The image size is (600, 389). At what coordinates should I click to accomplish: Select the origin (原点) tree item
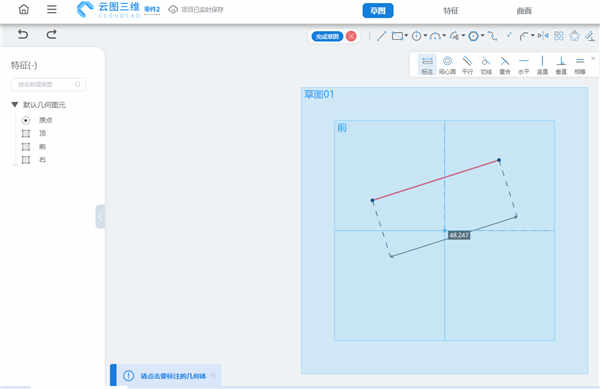tap(38, 120)
